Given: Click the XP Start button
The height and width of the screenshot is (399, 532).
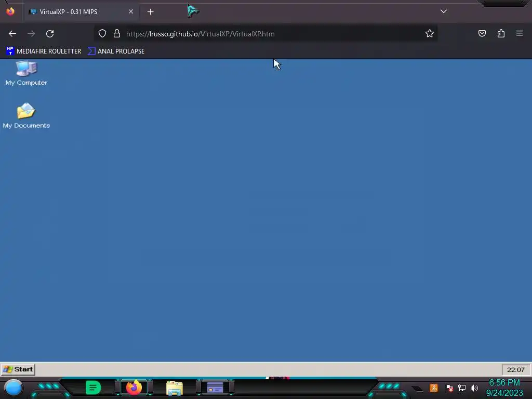Looking at the screenshot, I should click(18, 369).
